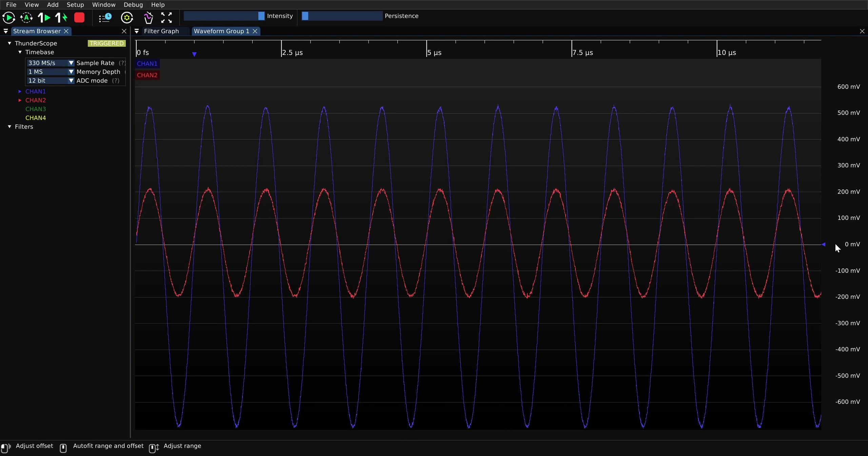Click the auto trigger mode icon

coord(26,18)
